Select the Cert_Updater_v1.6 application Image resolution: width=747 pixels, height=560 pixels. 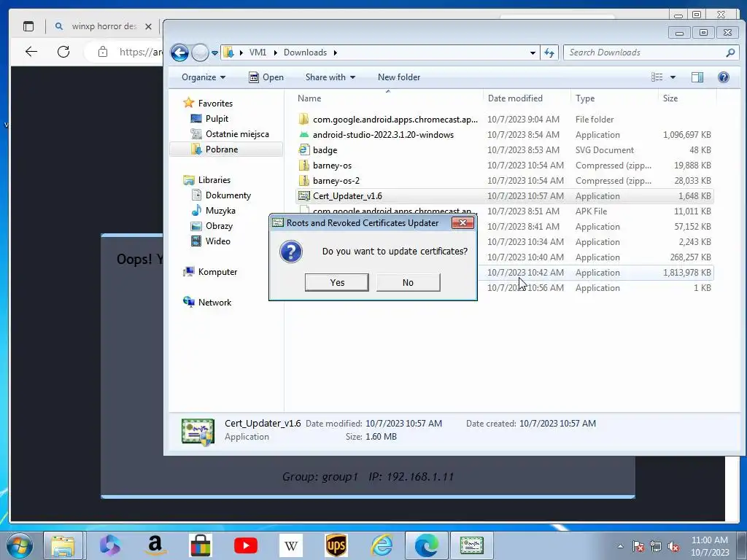click(x=505, y=195)
